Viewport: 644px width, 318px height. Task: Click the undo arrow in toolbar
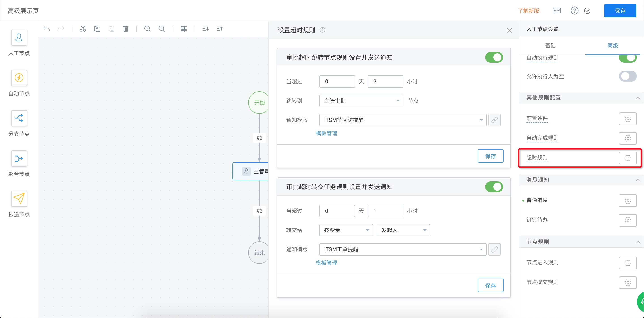coord(47,29)
